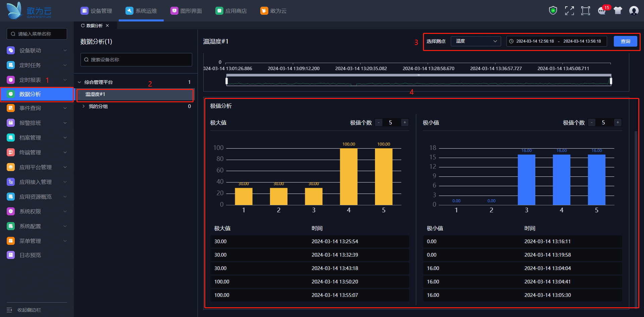
Task: Increase the 极大值 extreme count
Action: 405,122
